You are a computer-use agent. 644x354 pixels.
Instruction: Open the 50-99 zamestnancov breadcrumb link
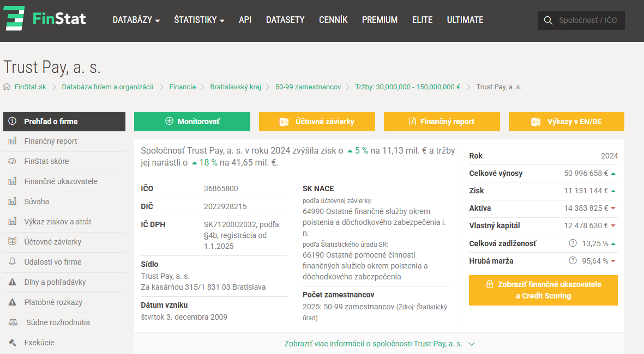click(308, 87)
